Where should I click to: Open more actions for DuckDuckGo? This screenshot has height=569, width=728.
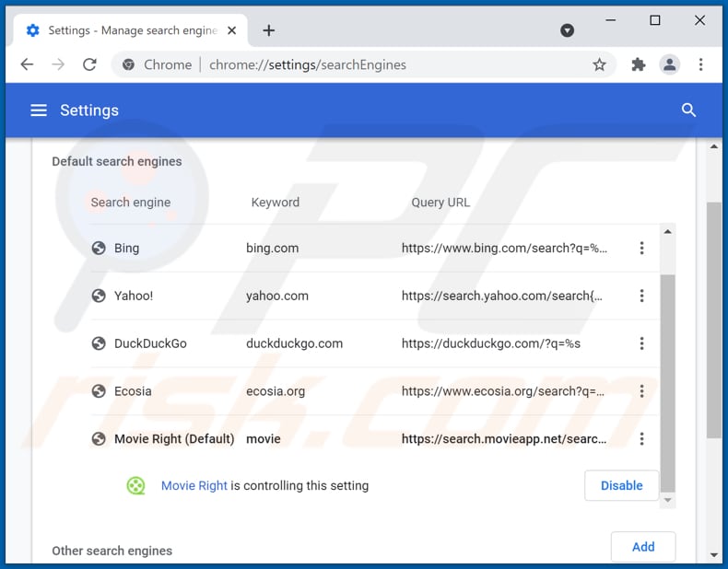[641, 343]
